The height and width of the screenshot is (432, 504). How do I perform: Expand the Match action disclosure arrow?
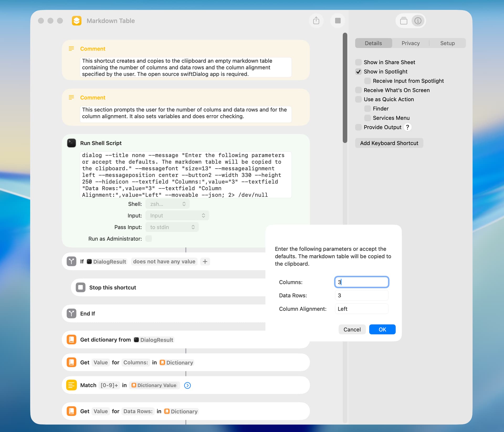[187, 385]
